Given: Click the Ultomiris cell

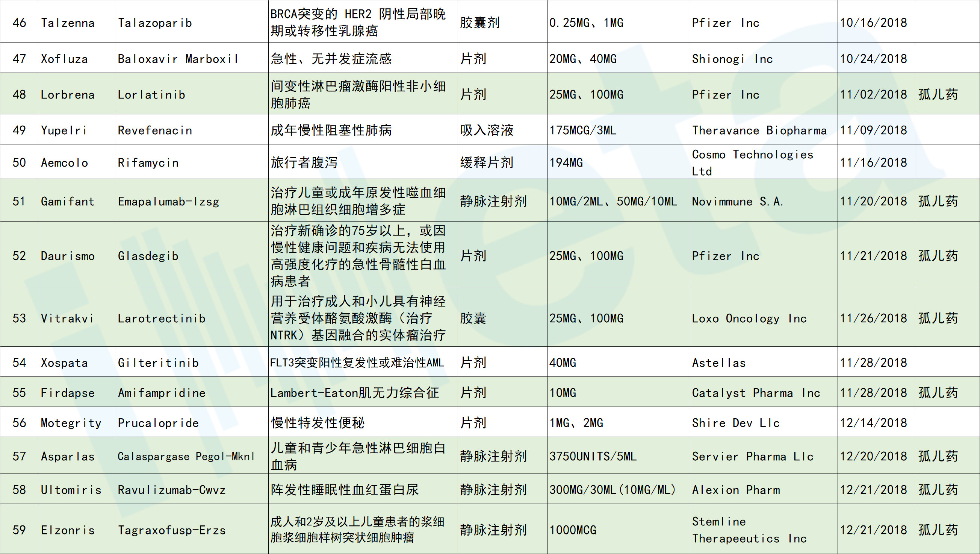Looking at the screenshot, I should point(77,489).
